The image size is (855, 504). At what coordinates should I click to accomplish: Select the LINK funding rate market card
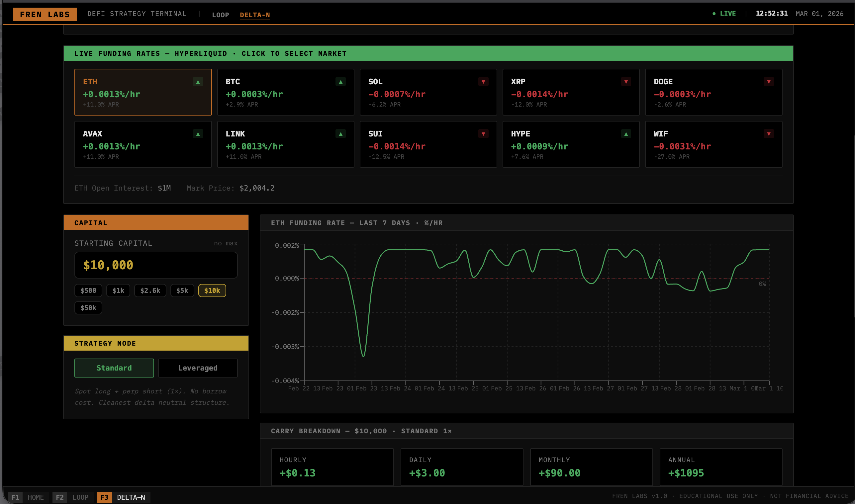pyautogui.click(x=286, y=144)
